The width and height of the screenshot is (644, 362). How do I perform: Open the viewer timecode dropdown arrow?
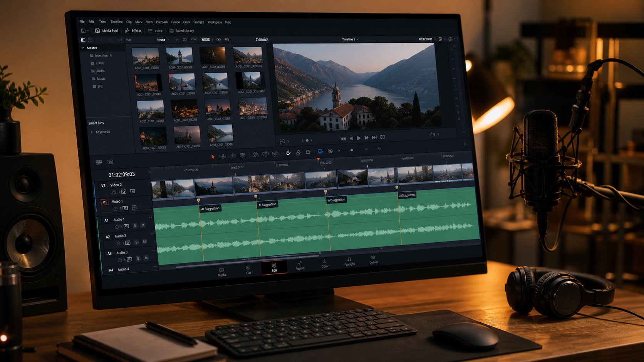(x=435, y=39)
